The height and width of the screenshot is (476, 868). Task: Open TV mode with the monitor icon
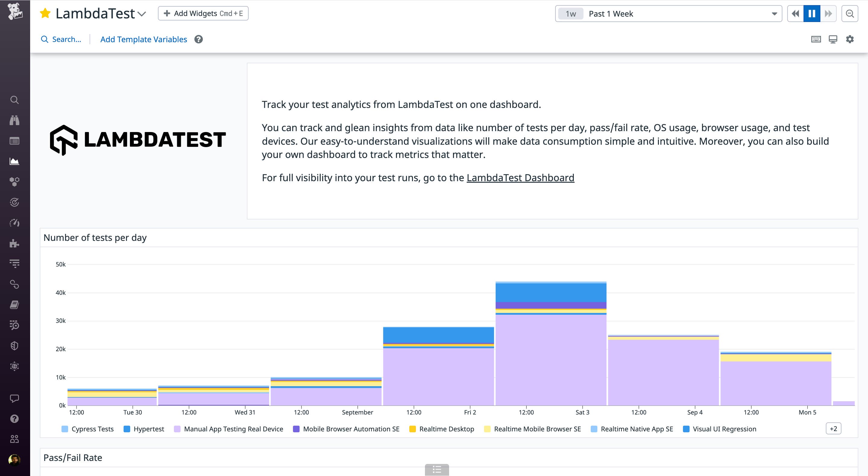click(833, 39)
